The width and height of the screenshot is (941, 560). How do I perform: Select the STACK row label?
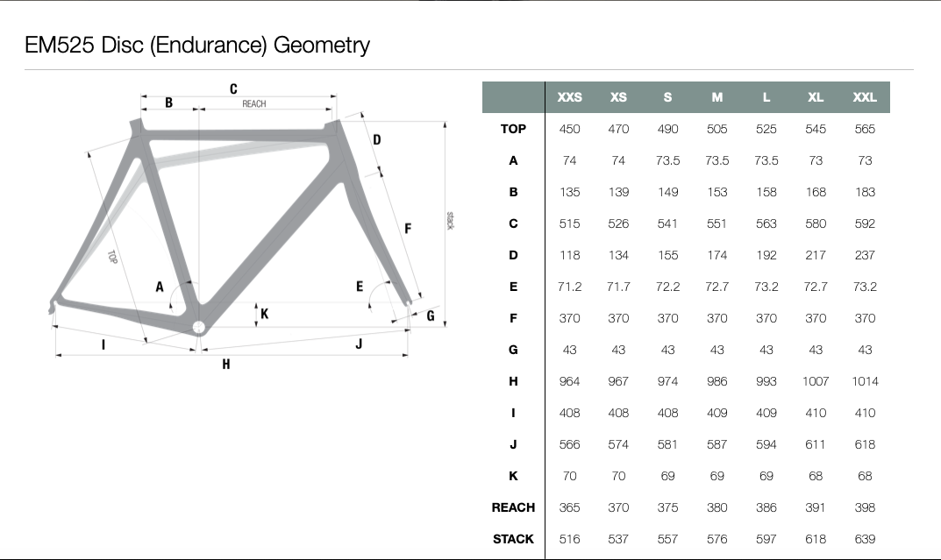[513, 539]
